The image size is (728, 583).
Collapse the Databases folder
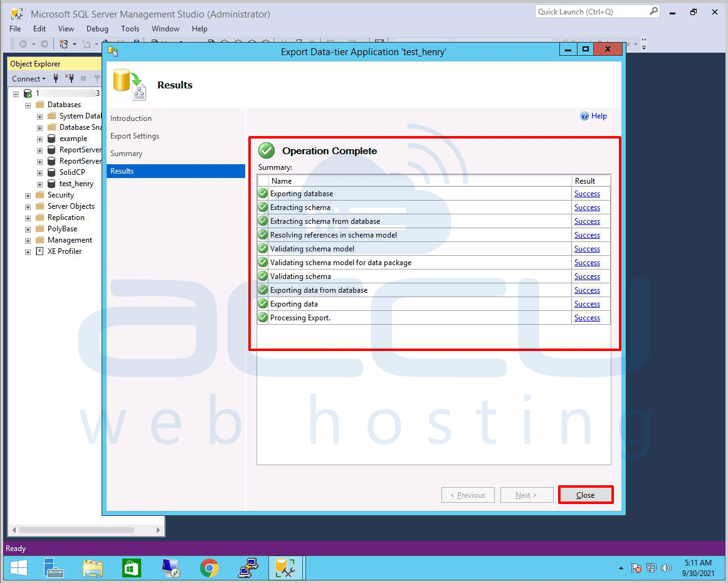(28, 105)
